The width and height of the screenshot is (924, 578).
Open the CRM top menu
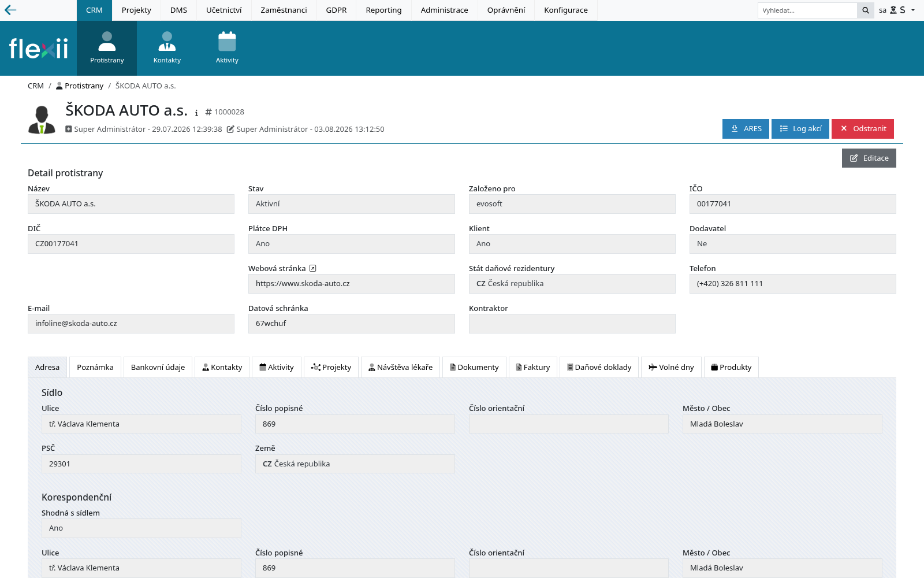[94, 10]
